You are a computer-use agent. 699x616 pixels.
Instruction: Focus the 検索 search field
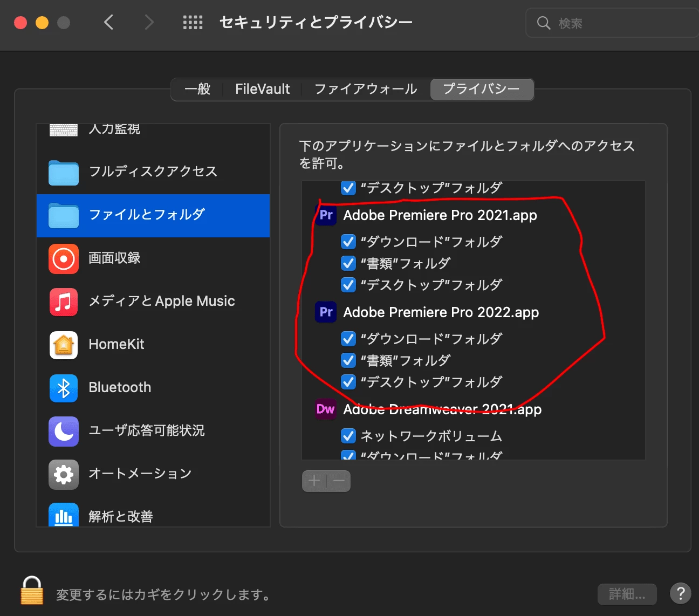click(612, 23)
